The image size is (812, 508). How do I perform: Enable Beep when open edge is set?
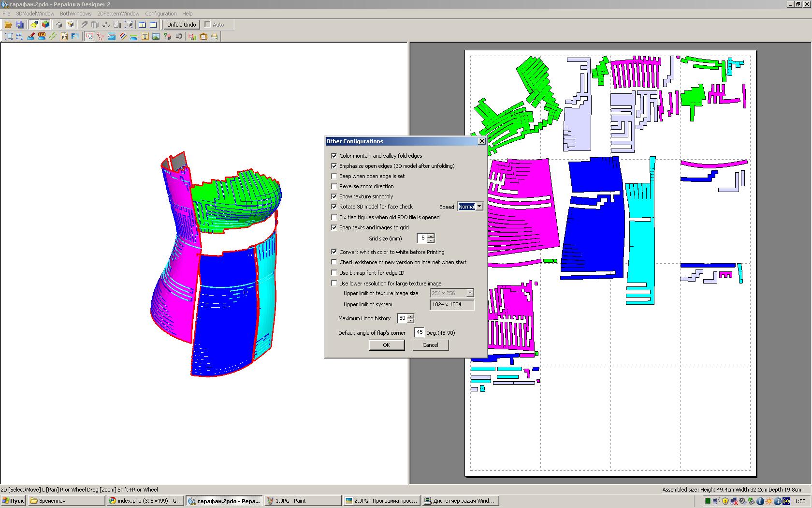[334, 176]
